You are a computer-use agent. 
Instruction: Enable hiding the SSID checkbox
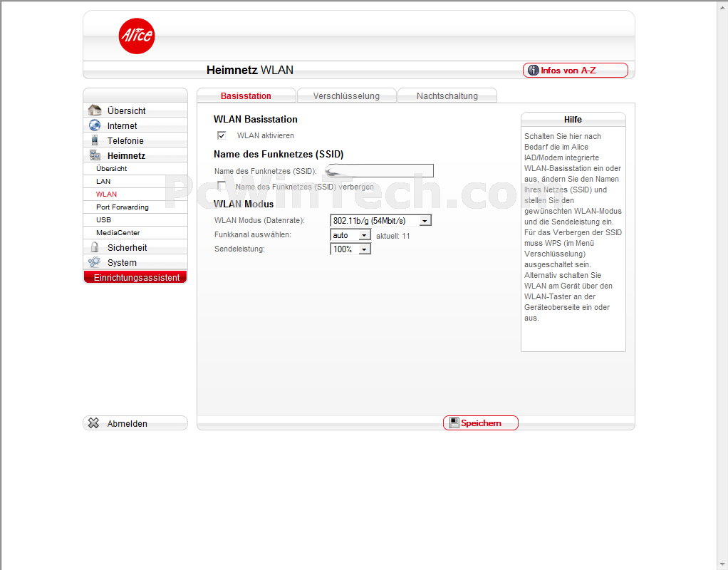[x=222, y=186]
